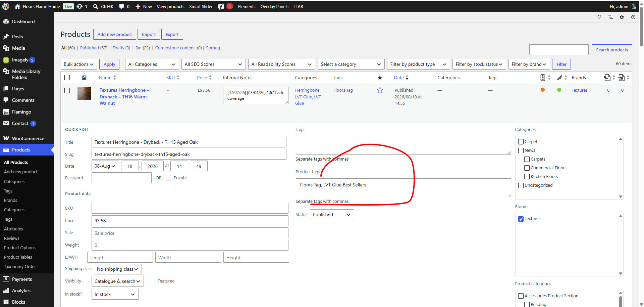This screenshot has width=644, height=307.
Task: Click the Title input field
Action: pyautogui.click(x=189, y=142)
